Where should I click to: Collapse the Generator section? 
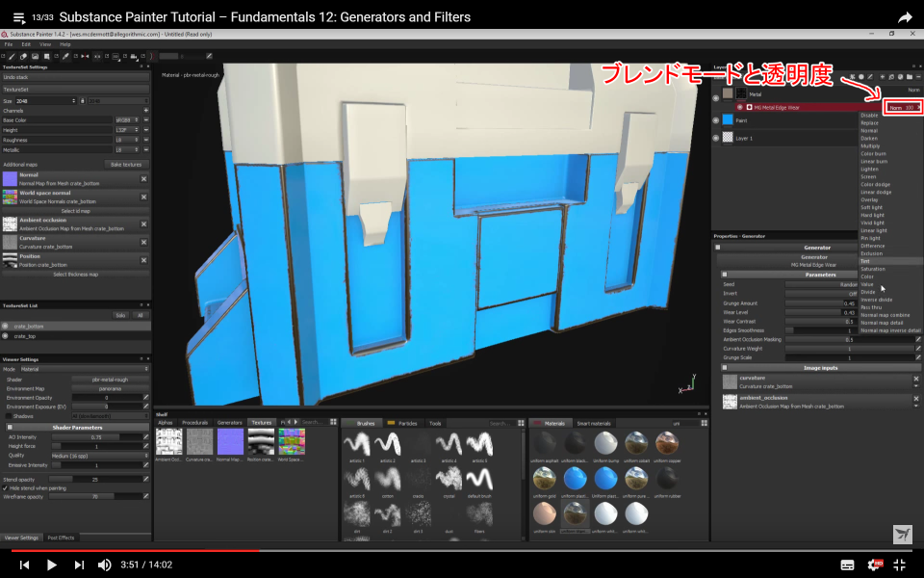coord(718,248)
